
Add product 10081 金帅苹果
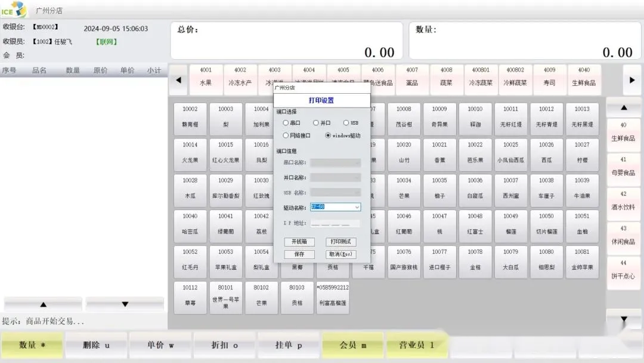[582, 262]
